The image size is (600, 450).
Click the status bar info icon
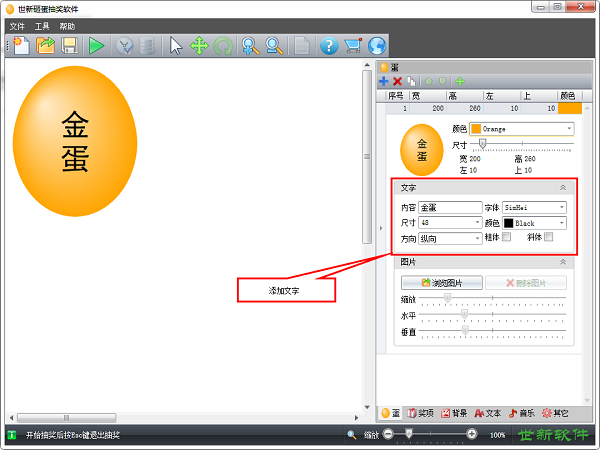click(x=12, y=435)
